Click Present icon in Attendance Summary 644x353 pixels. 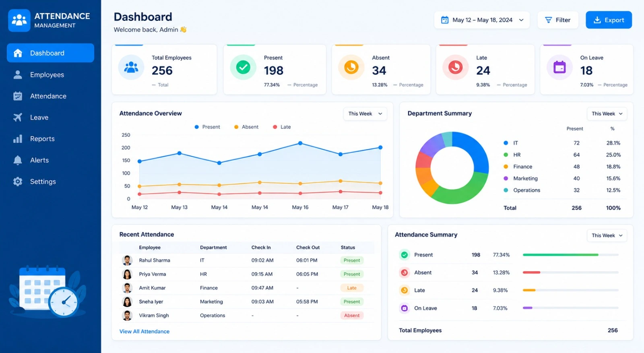point(405,255)
